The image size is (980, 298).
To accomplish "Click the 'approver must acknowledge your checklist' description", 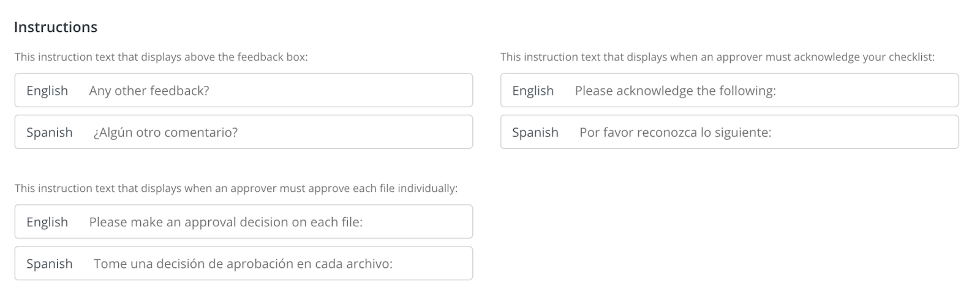I will click(x=717, y=57).
